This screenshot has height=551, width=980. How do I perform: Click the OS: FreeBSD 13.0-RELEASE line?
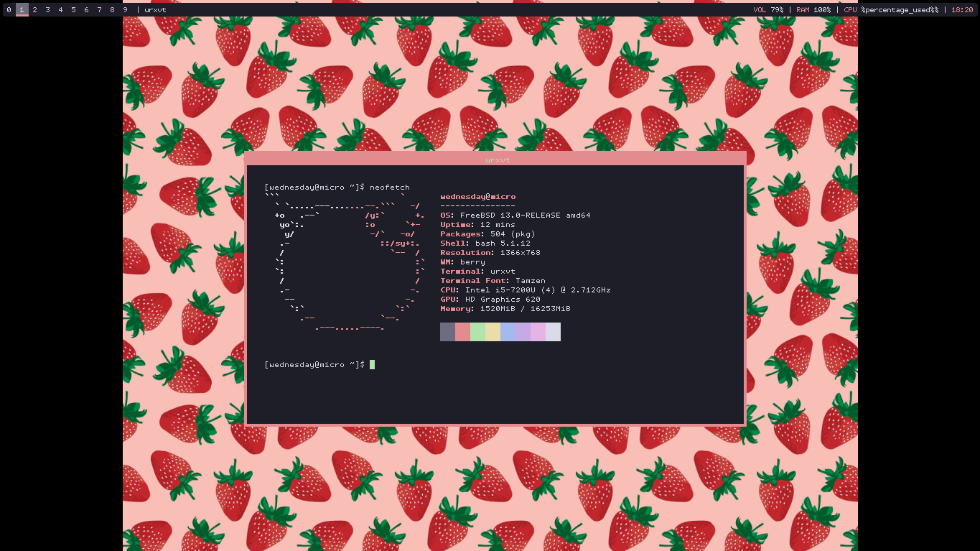[x=515, y=216]
